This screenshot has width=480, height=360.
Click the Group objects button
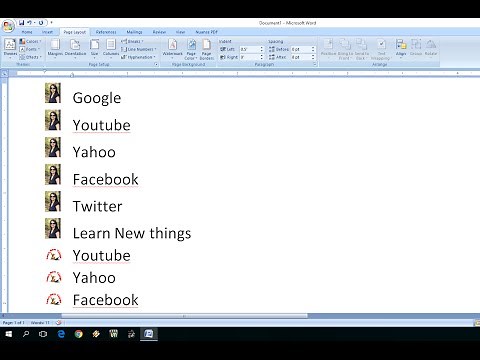[416, 48]
